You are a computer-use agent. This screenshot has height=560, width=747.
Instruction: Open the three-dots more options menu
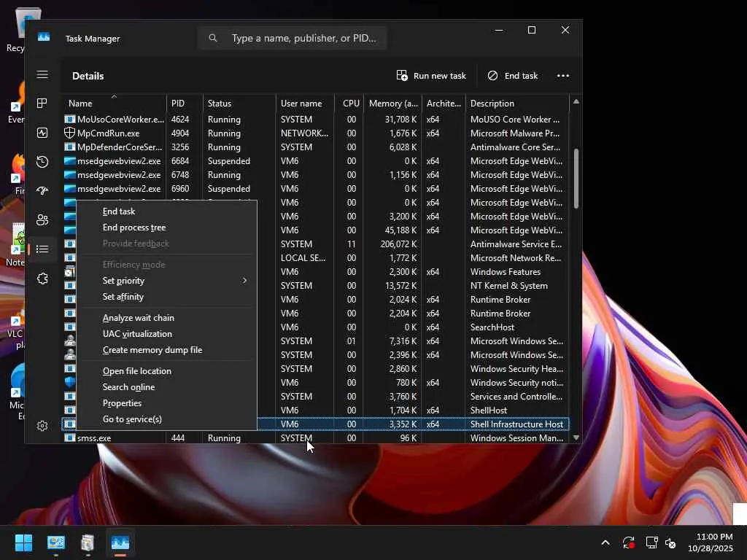pyautogui.click(x=563, y=76)
